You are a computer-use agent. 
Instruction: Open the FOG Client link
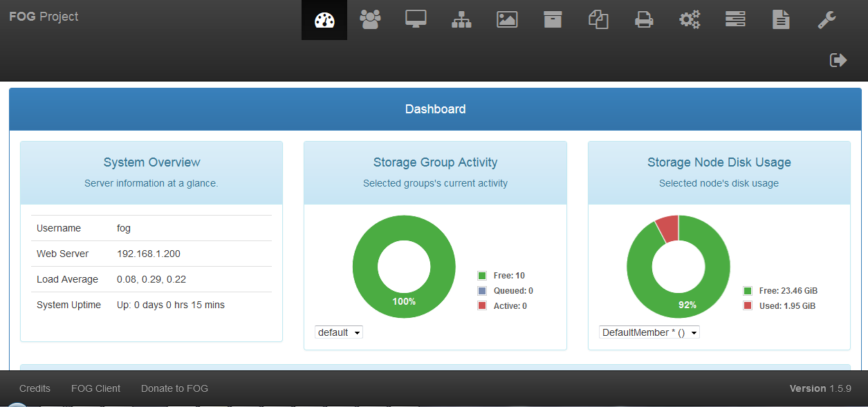(95, 388)
